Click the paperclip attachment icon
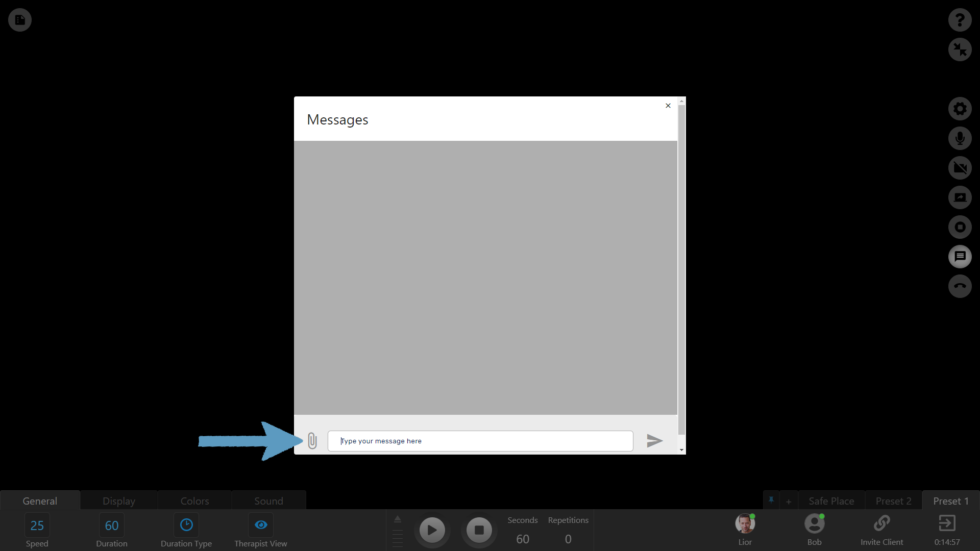This screenshot has width=980, height=551. 312,441
